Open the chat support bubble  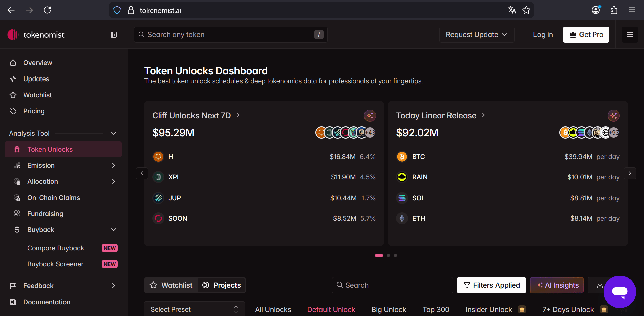(620, 292)
